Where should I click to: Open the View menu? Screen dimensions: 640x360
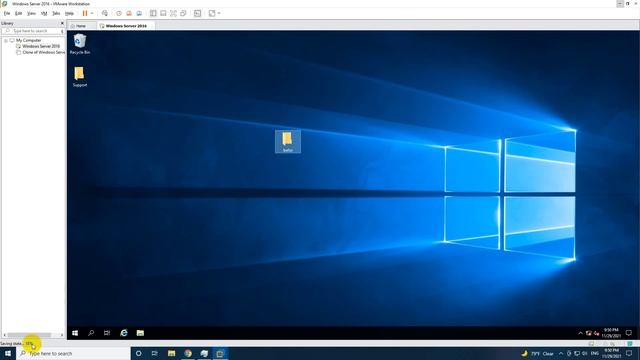click(31, 13)
